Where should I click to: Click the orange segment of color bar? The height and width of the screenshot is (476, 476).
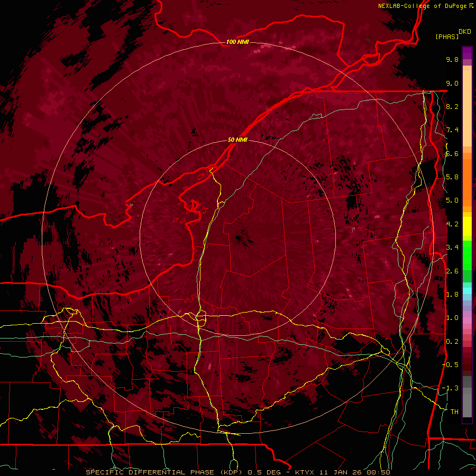[467, 182]
